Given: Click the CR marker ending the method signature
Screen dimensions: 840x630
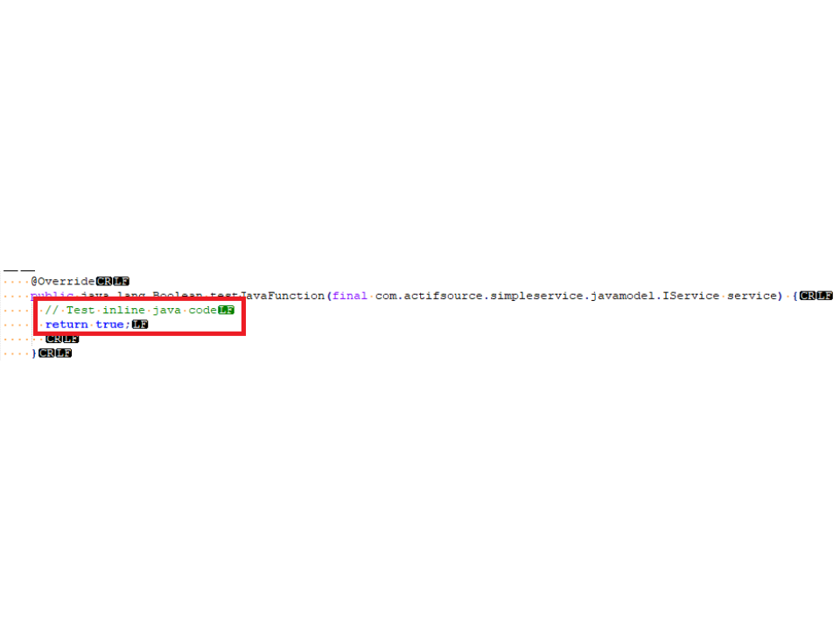Looking at the screenshot, I should coord(808,296).
